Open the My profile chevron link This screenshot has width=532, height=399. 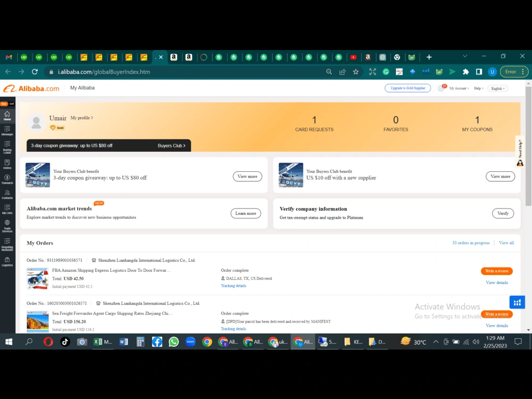click(x=81, y=118)
